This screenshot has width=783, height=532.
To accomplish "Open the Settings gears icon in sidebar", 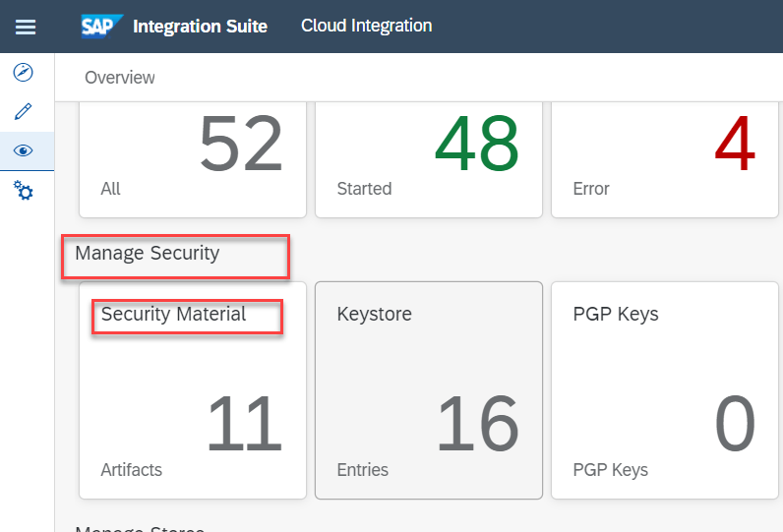I will (x=24, y=190).
